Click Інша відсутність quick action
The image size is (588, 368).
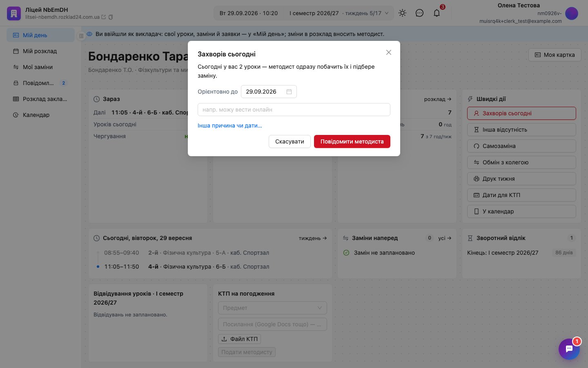[x=521, y=130]
